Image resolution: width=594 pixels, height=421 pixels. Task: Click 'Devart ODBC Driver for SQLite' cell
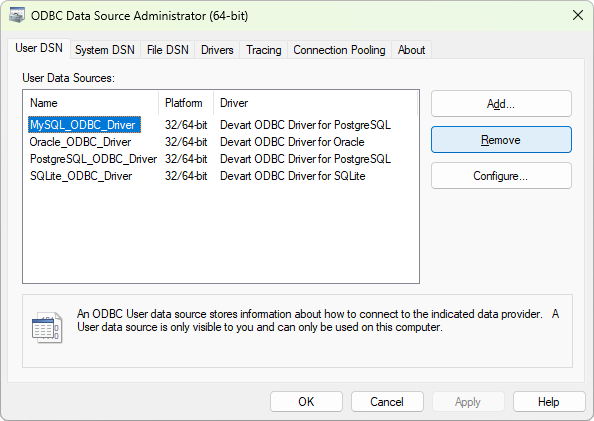(x=292, y=176)
